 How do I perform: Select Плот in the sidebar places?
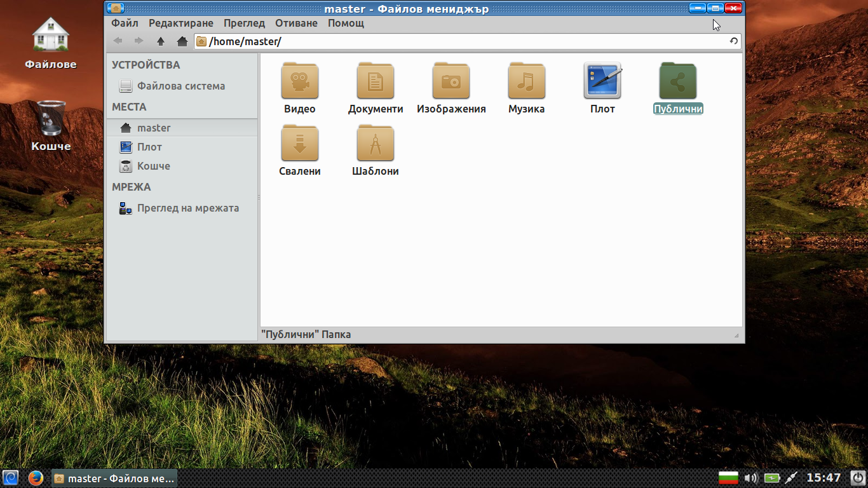coord(182,147)
